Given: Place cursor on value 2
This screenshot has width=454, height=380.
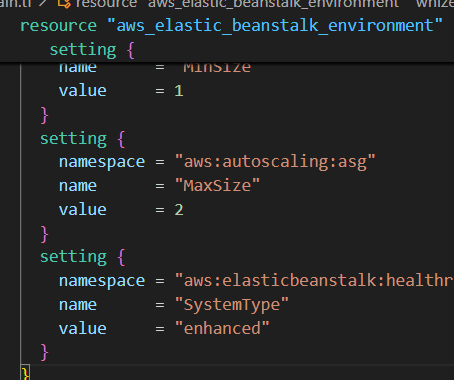Looking at the screenshot, I should [x=179, y=210].
